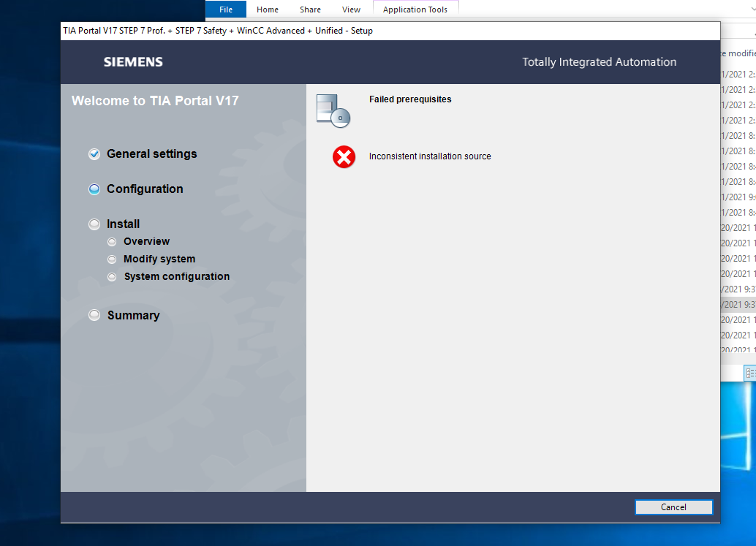This screenshot has height=546, width=756.
Task: Click the 'Modify system' label
Action: point(159,259)
